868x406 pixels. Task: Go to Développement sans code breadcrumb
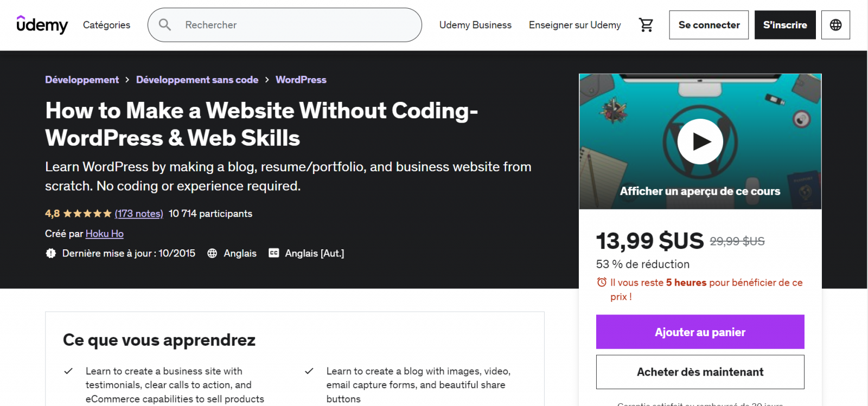pyautogui.click(x=197, y=80)
